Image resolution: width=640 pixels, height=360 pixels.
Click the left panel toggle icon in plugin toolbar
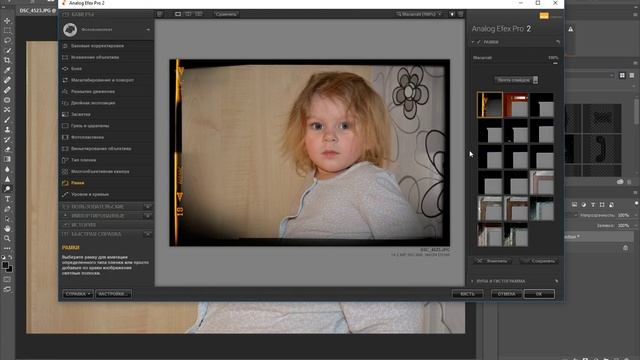[x=160, y=14]
